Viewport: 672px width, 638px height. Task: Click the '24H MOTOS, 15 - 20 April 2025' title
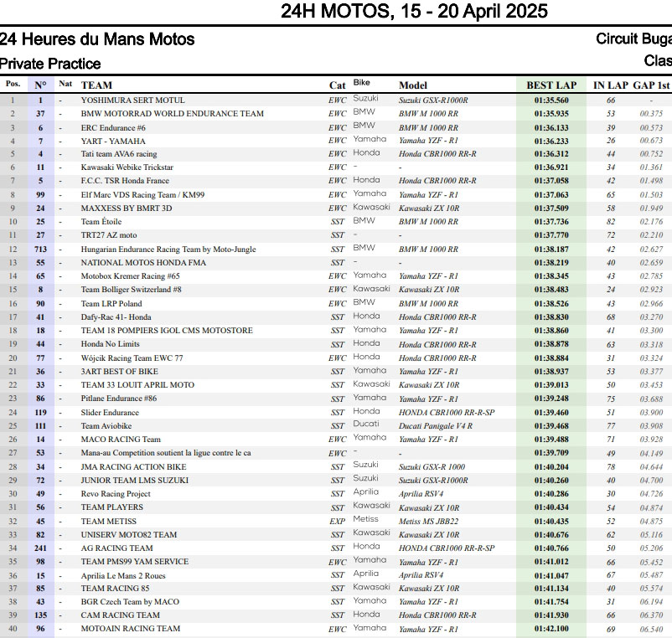click(x=414, y=11)
